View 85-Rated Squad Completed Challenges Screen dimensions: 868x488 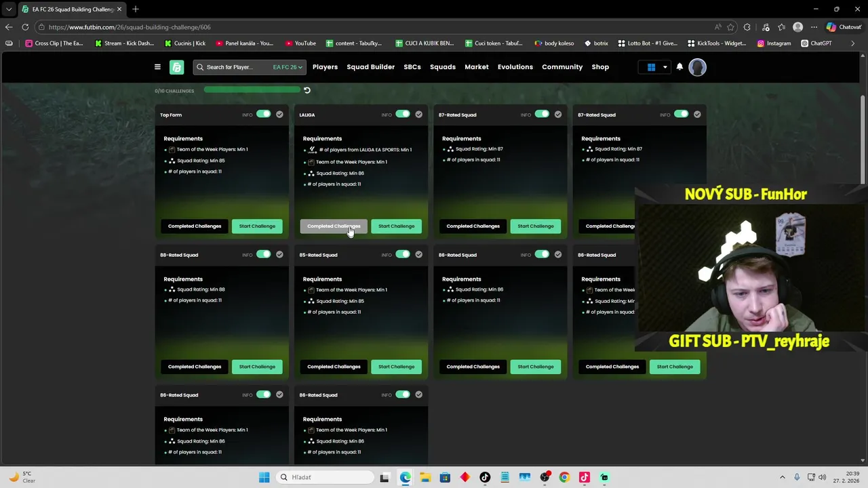tap(334, 367)
